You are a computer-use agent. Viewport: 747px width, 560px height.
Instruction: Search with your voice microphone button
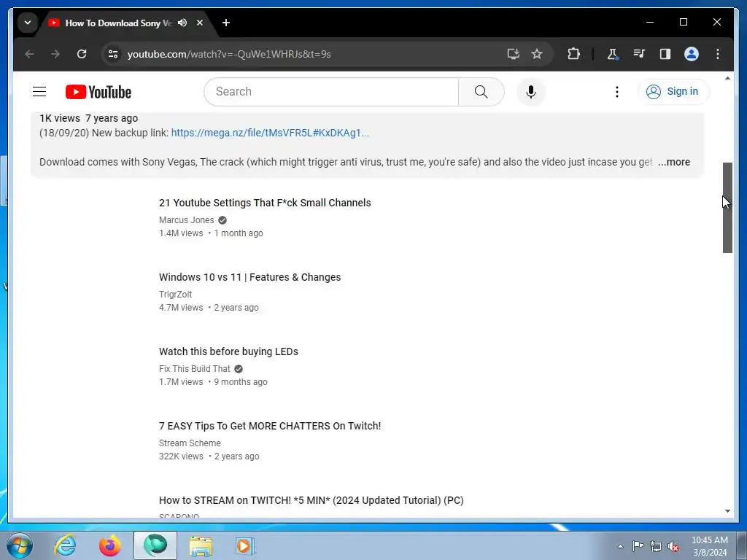[531, 91]
